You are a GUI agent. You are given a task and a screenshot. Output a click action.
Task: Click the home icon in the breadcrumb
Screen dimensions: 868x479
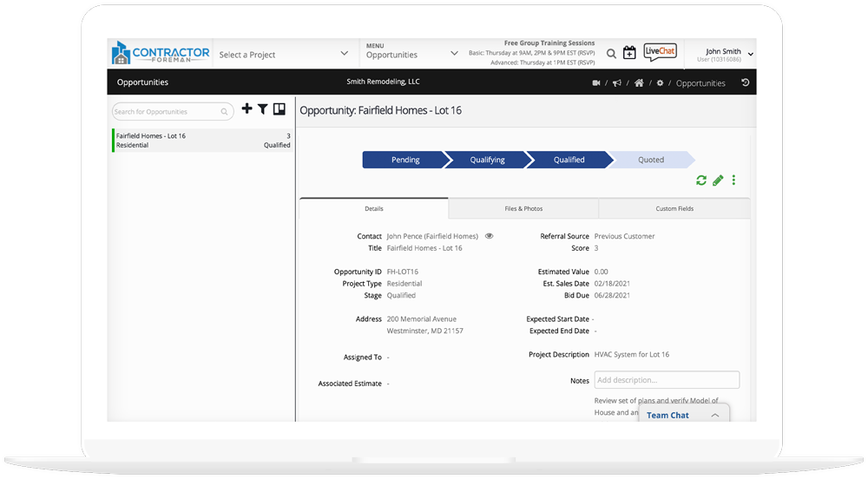[x=639, y=83]
